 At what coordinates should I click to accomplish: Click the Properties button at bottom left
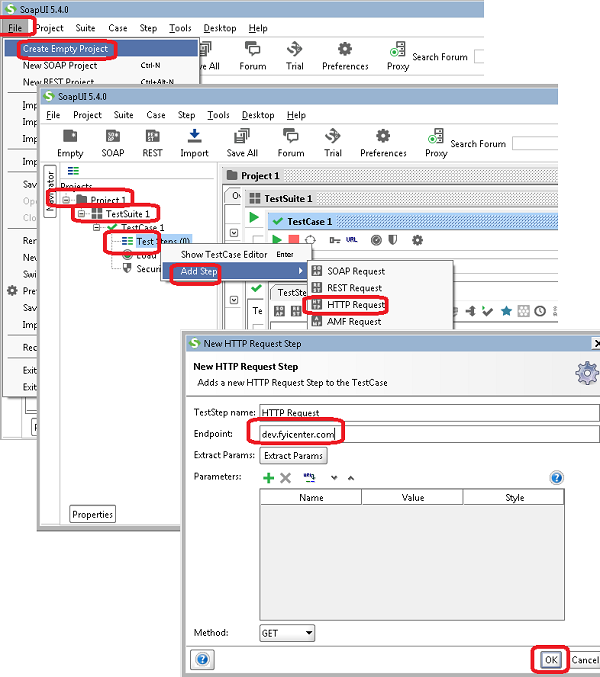pos(92,514)
